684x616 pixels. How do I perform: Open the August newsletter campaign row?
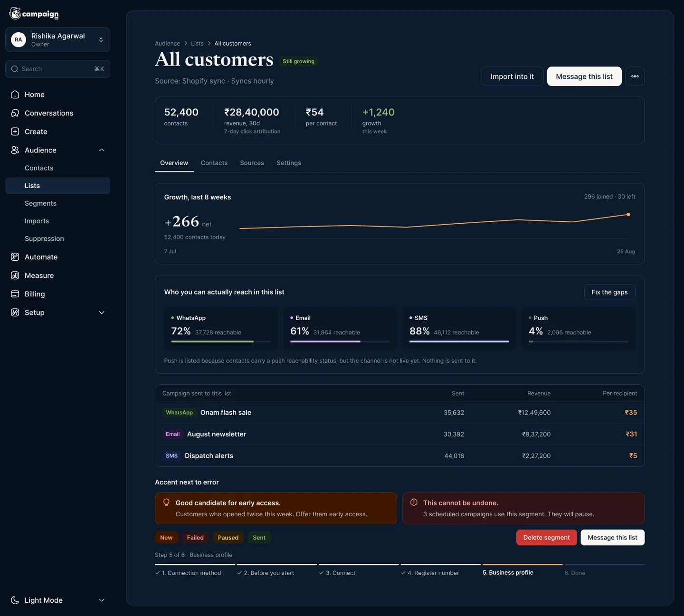pos(399,434)
